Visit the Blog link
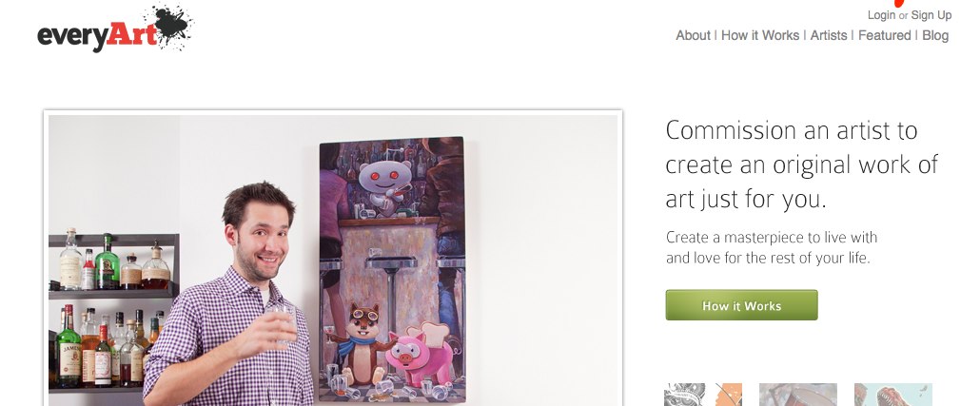 (x=935, y=35)
